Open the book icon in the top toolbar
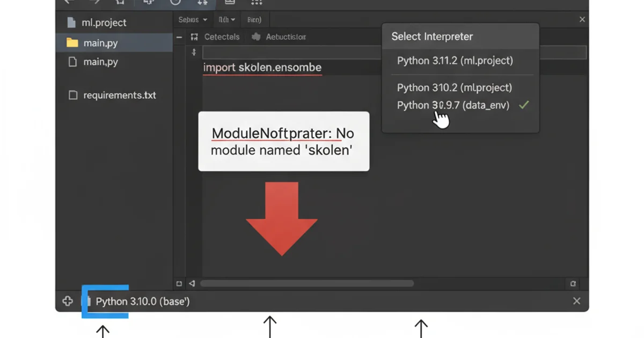This screenshot has width=644, height=338. [231, 3]
